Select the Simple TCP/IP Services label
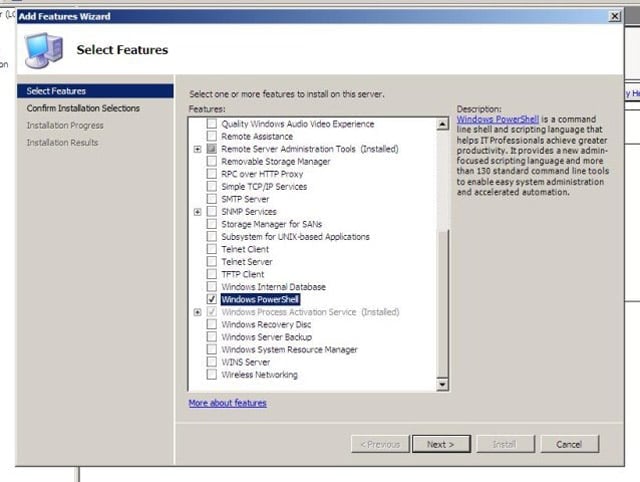The height and width of the screenshot is (482, 640). coord(264,187)
